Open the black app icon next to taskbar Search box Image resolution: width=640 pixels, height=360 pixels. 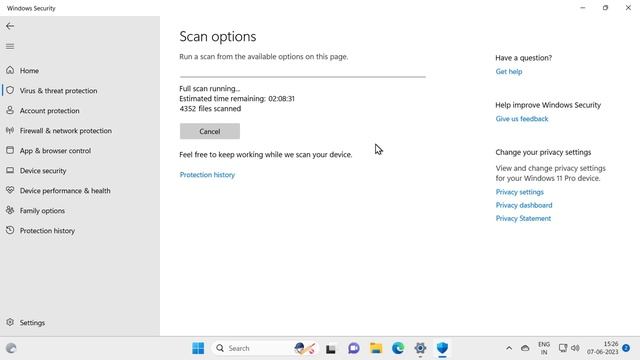(x=331, y=349)
